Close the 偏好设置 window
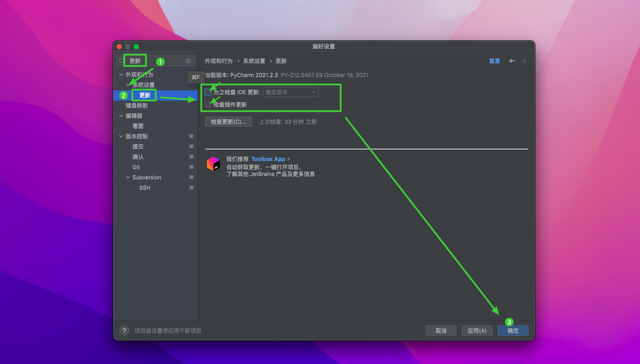The image size is (640, 364). 119,46
